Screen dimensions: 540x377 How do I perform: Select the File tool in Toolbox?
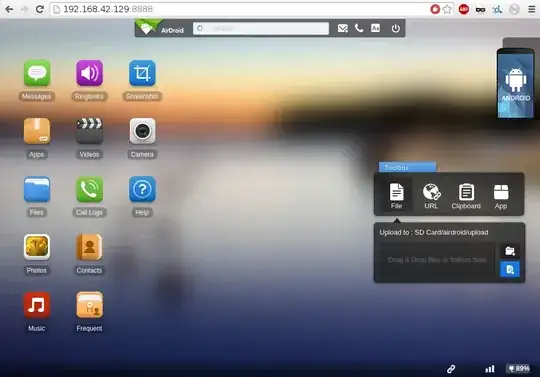tap(396, 196)
